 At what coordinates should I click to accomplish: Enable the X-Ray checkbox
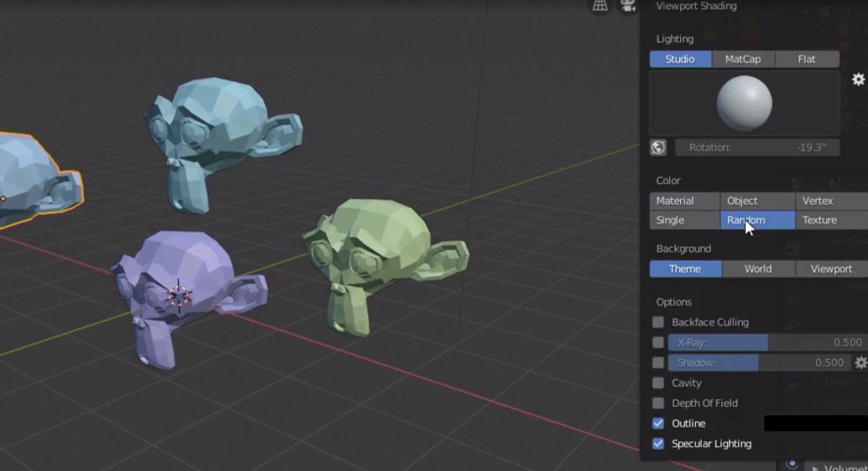(x=658, y=342)
